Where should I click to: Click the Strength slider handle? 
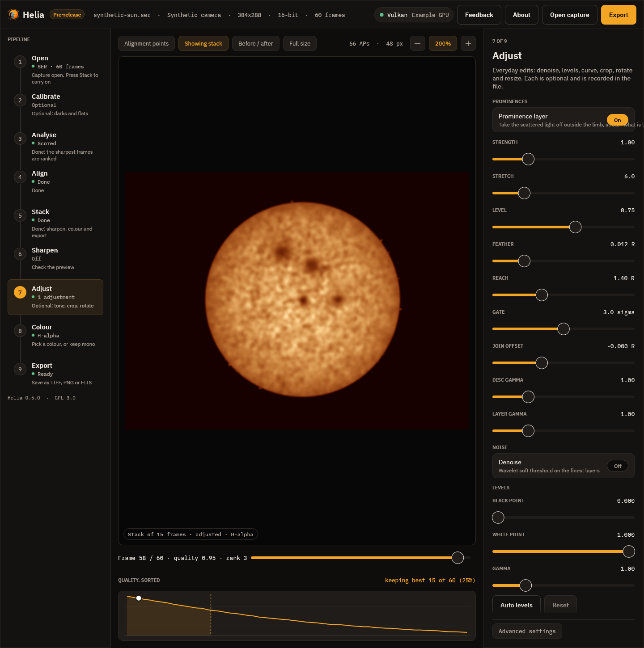click(528, 159)
